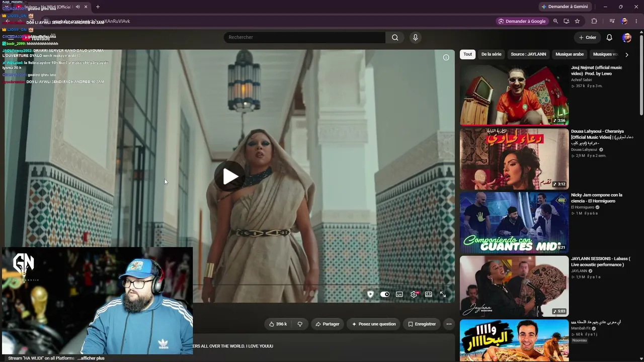Click the YouTube search magnifier button
This screenshot has height=362, width=644.
click(x=395, y=37)
